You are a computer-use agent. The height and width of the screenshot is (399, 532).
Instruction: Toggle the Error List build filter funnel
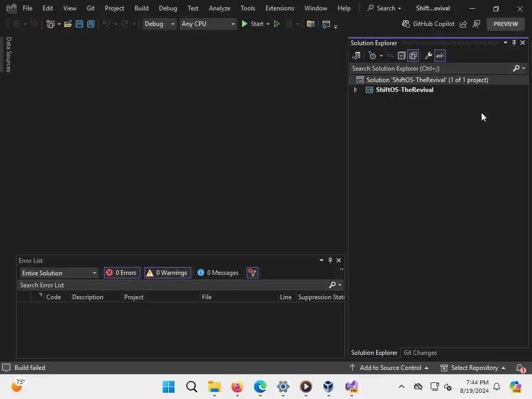(x=252, y=273)
